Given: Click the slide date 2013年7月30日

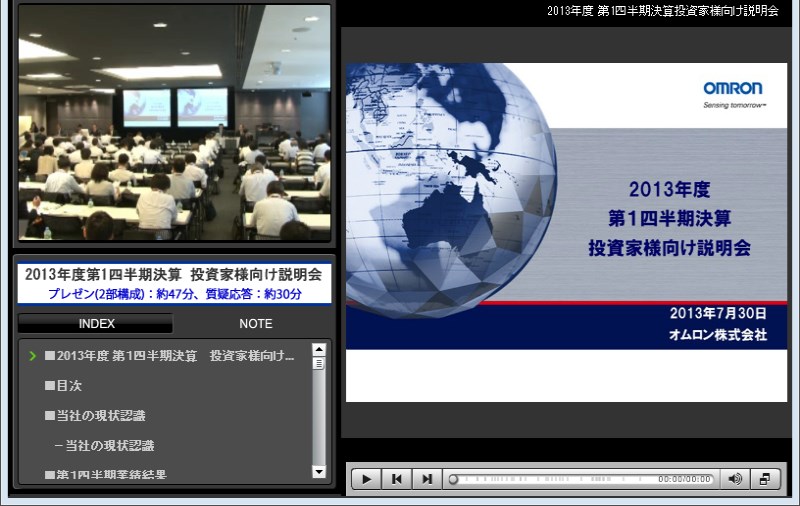Looking at the screenshot, I should point(718,313).
